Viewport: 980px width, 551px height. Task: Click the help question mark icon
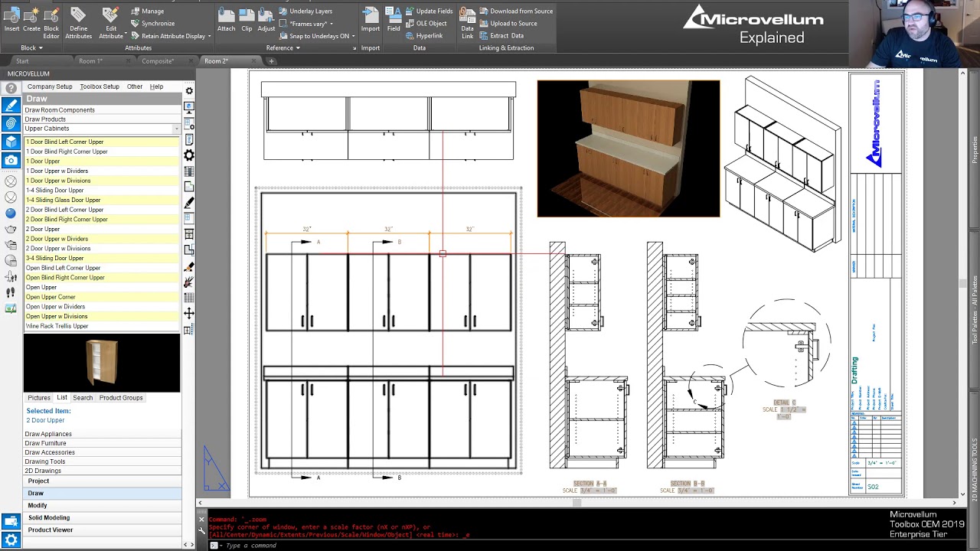(x=11, y=87)
